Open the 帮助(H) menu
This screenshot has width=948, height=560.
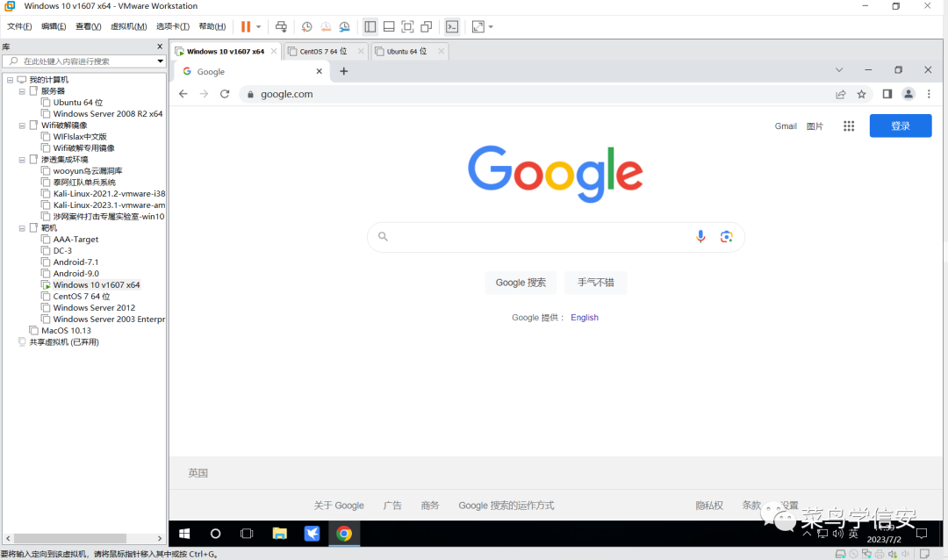coord(212,26)
